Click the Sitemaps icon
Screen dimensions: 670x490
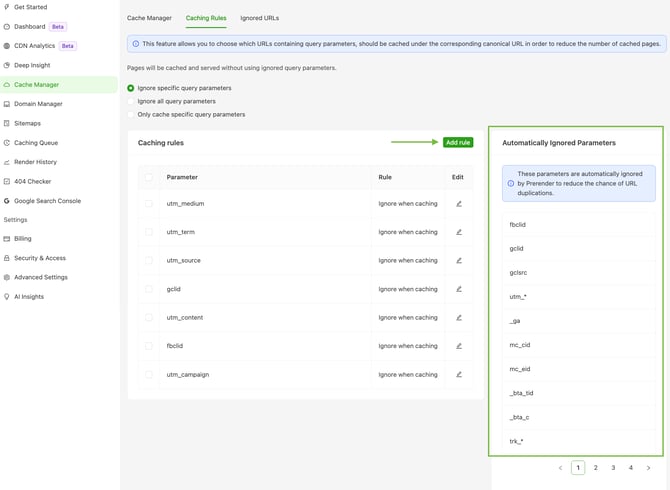pos(6,123)
